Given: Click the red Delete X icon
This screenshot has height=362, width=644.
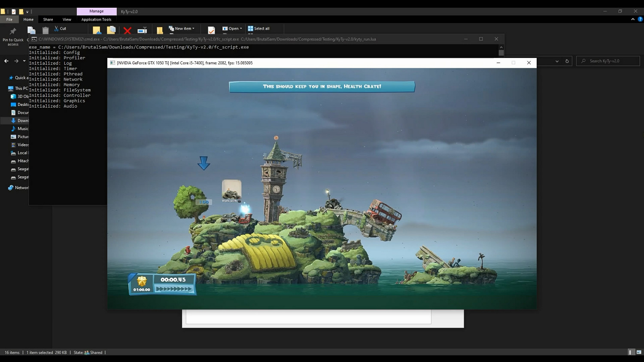Looking at the screenshot, I should click(127, 30).
